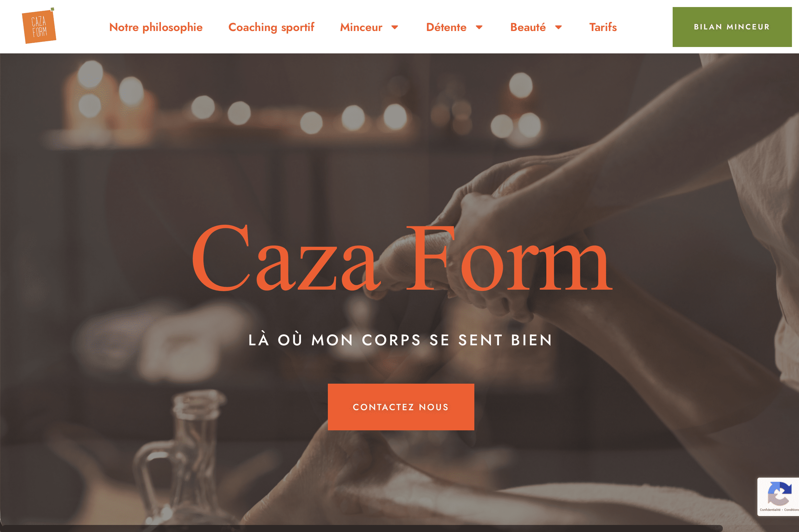
Task: Click the reCAPTCHA badge icon
Action: pyautogui.click(x=780, y=494)
